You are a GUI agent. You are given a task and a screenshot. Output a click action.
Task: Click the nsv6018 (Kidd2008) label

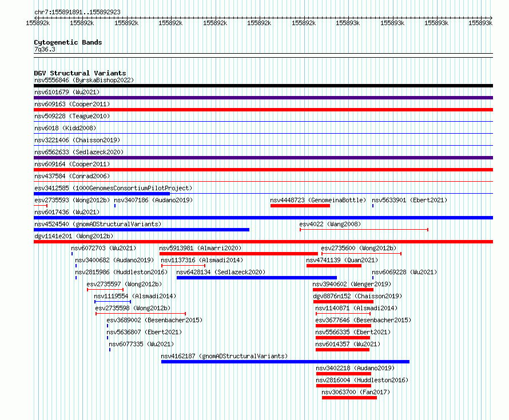coord(65,128)
